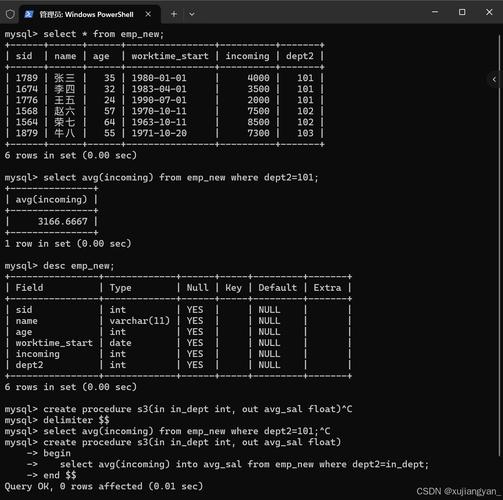The width and height of the screenshot is (503, 500).
Task: Click sid value 1879
Action: 27,133
